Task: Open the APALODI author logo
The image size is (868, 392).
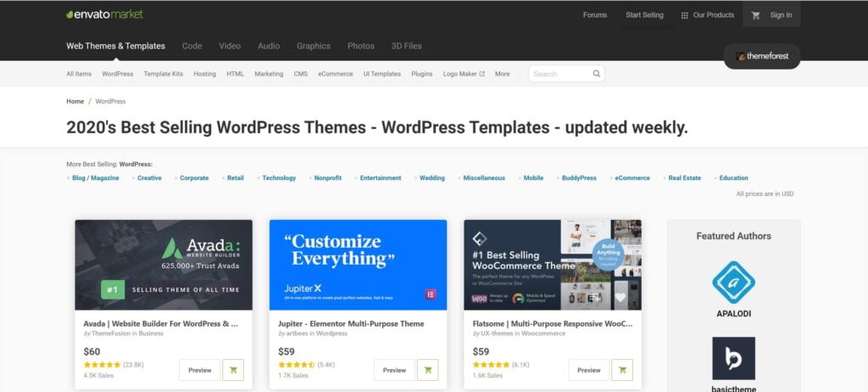Action: (x=733, y=283)
